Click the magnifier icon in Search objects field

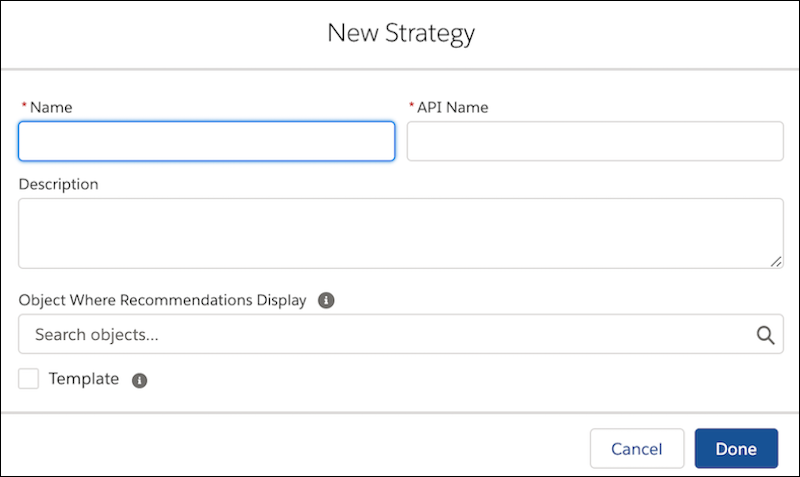[x=765, y=335]
